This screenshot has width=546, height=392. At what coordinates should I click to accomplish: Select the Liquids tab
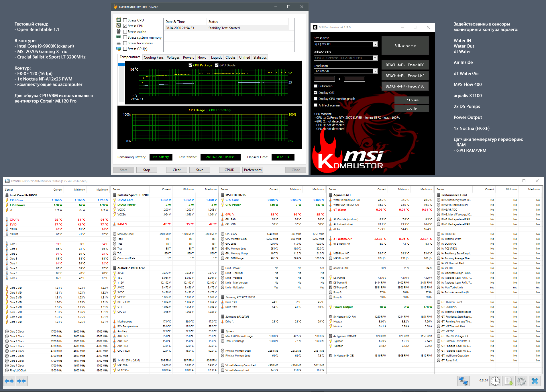click(x=217, y=57)
